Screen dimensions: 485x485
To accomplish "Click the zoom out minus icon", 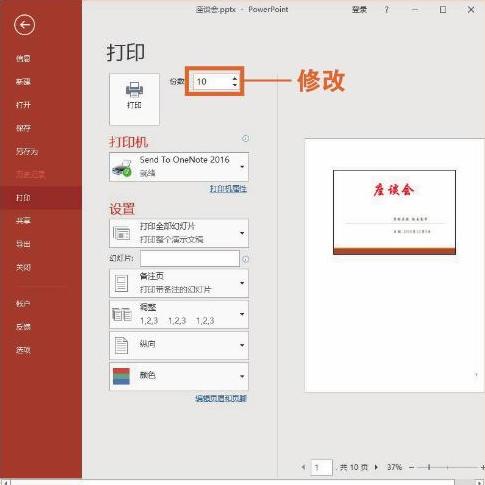I will point(412,467).
